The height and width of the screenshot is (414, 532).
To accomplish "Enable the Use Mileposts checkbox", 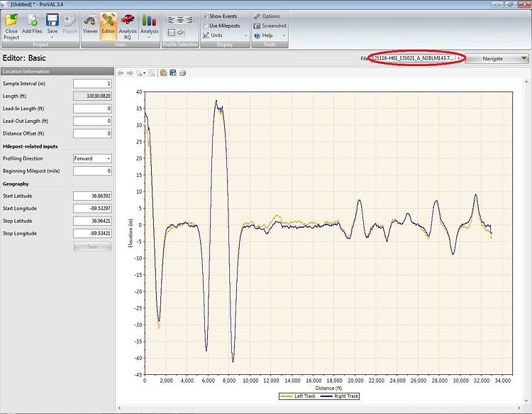I will (206, 26).
